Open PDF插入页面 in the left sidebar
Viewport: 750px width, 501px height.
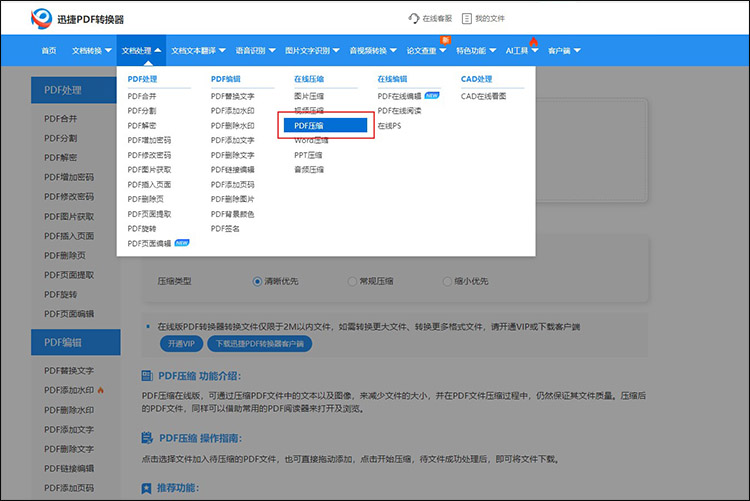[x=69, y=236]
